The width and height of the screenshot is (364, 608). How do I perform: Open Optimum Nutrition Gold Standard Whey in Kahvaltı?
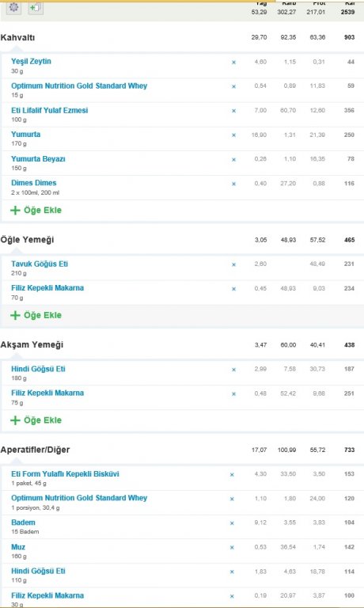(79, 86)
